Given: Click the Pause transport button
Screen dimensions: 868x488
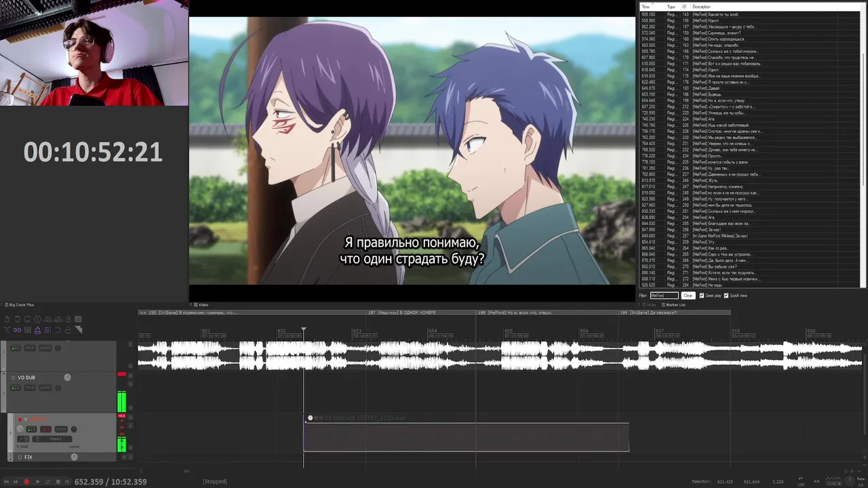Looking at the screenshot, I should pos(67,482).
